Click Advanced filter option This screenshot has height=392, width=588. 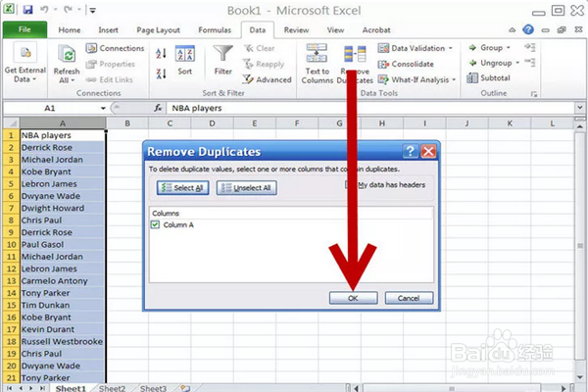[x=267, y=79]
